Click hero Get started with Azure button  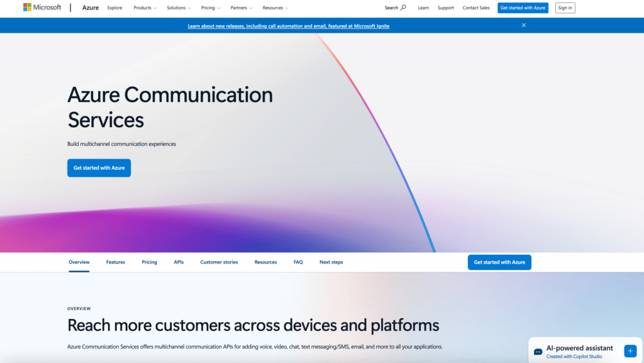click(99, 168)
